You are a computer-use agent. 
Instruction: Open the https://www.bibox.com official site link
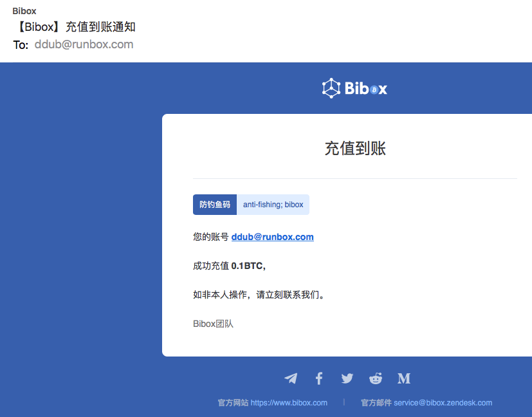coord(289,403)
